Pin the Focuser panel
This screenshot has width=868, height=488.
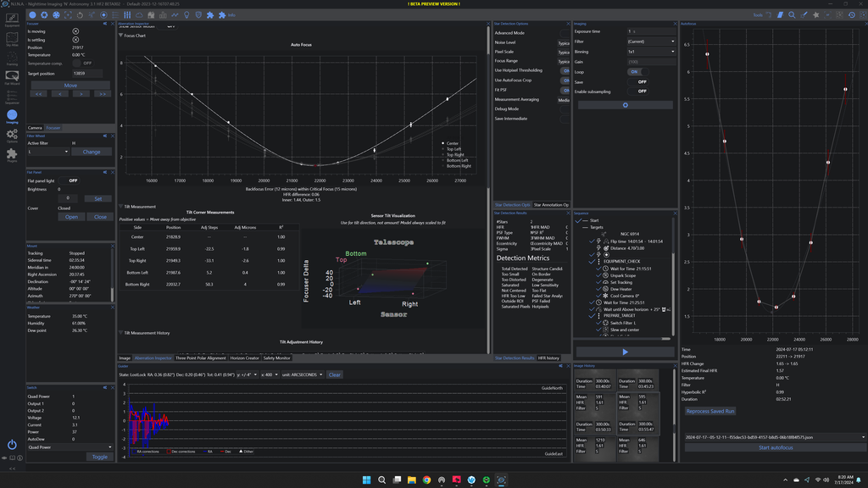pyautogui.click(x=105, y=24)
